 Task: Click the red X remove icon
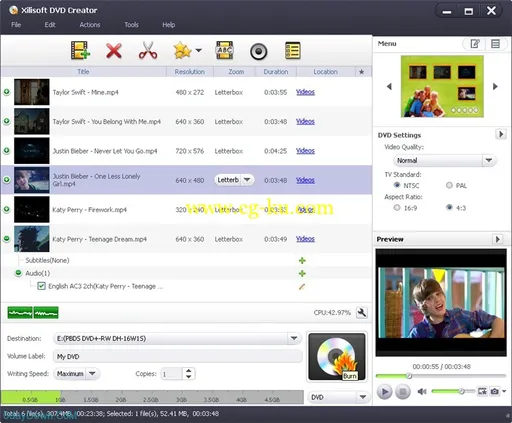tap(114, 51)
